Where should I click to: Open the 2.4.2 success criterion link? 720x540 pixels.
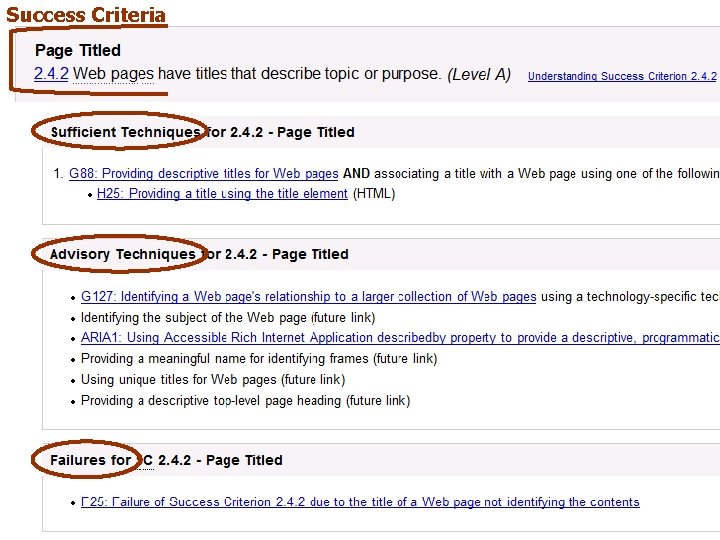point(51,74)
